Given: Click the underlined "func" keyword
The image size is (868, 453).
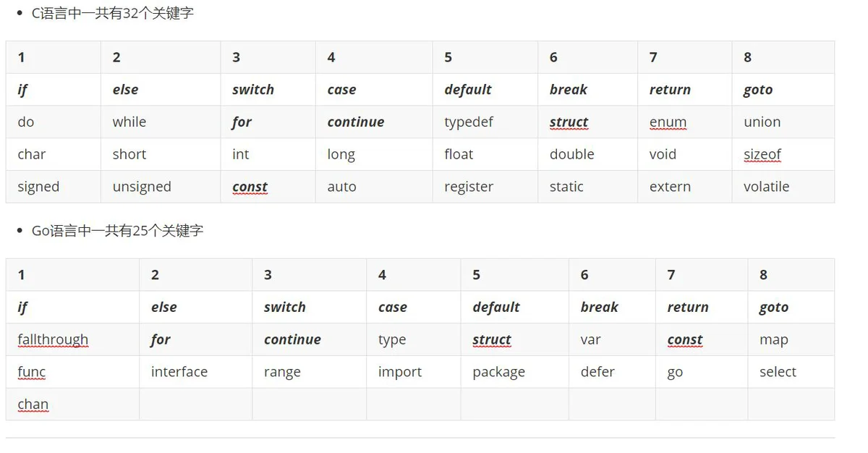Looking at the screenshot, I should click(x=32, y=372).
